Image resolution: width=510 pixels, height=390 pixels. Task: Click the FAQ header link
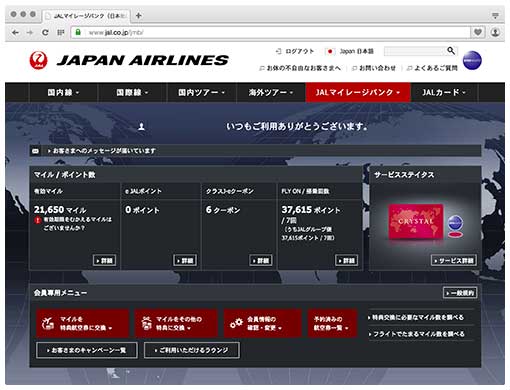[x=432, y=68]
